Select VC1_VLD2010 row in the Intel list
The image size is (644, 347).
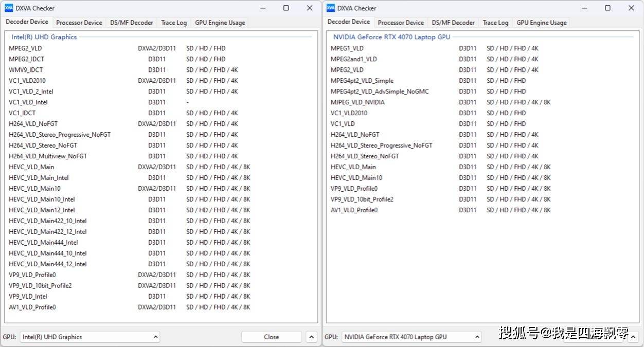[x=160, y=81]
